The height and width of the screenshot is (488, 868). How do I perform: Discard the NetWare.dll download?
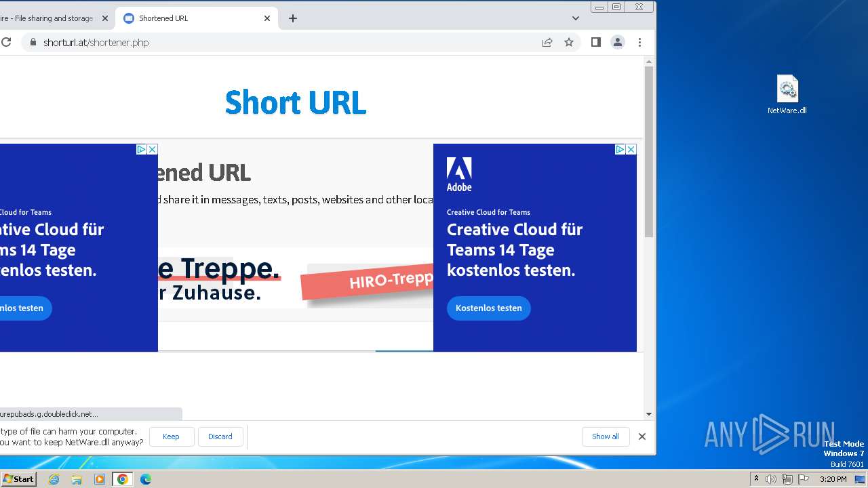coord(220,436)
